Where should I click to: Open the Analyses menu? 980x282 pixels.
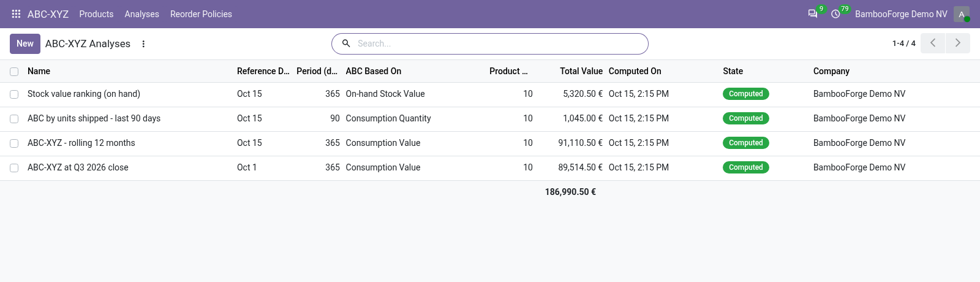(x=141, y=14)
